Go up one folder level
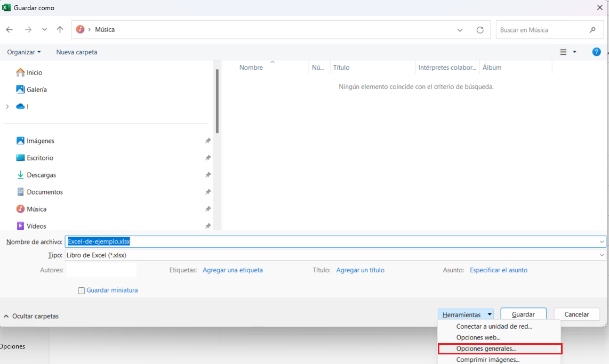 (x=60, y=29)
